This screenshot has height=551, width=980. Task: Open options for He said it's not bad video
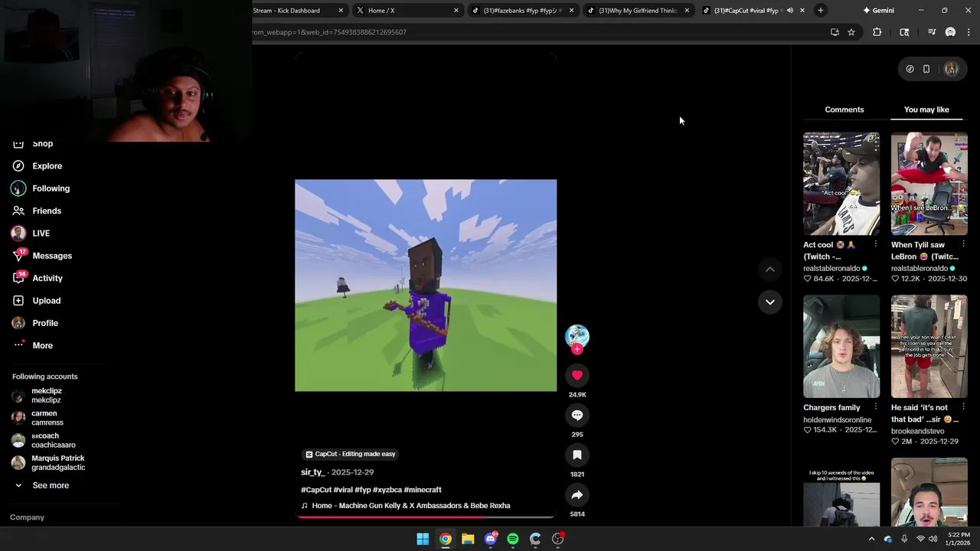[963, 408]
